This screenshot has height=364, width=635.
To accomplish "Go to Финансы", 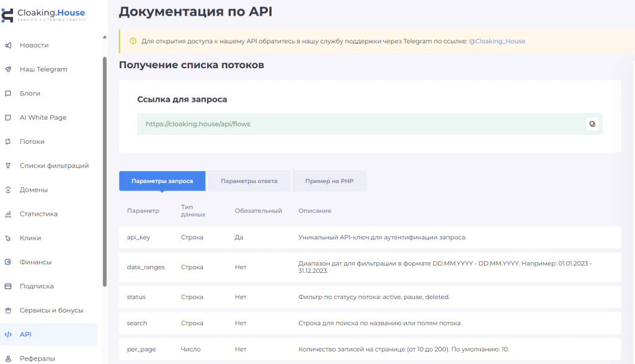I will click(35, 262).
